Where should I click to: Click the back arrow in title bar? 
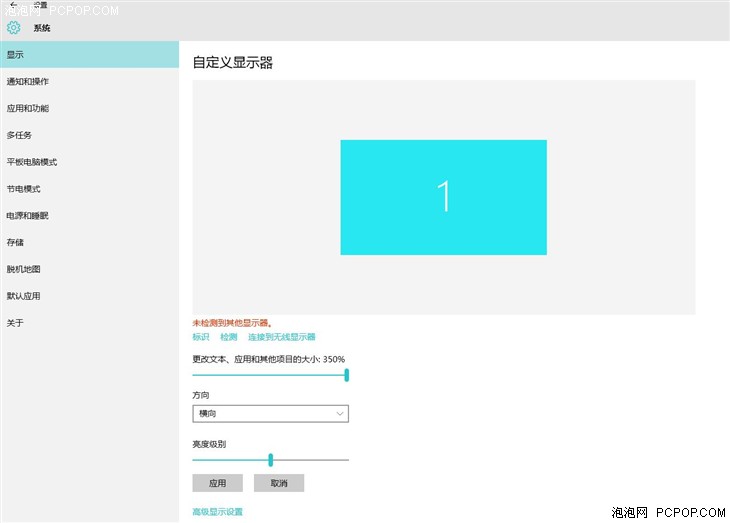tap(13, 5)
